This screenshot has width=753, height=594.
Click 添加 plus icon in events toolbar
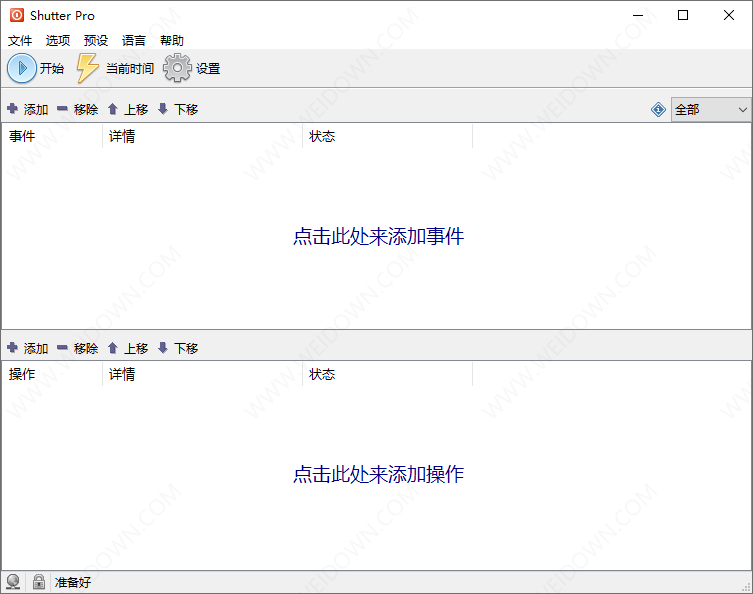click(13, 109)
